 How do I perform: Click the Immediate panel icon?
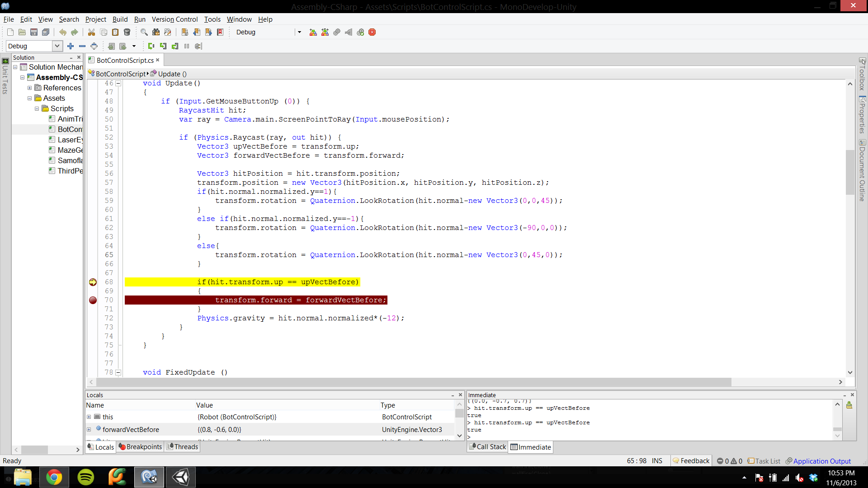(514, 446)
